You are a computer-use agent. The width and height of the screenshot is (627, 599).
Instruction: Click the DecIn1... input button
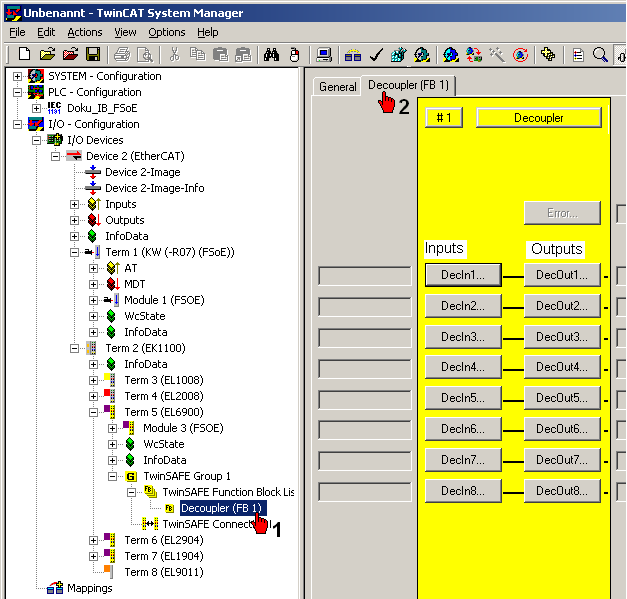tap(463, 275)
